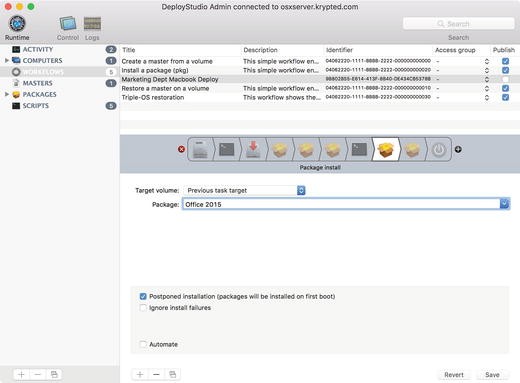Open access group stepper for Create a master row
Viewport: 520px width, 383px height.
point(487,61)
